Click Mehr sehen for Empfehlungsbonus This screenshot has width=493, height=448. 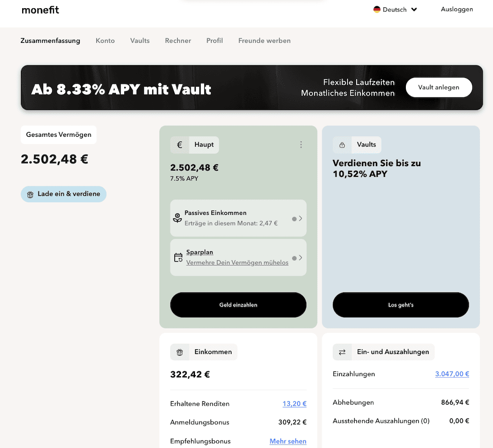point(288,441)
